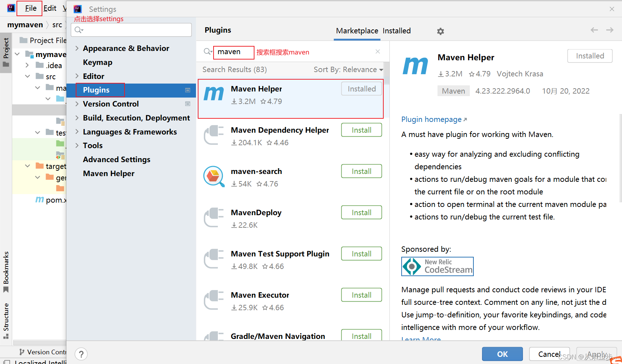Click the maven-search plugin icon
The image size is (622, 364).
pos(214,176)
